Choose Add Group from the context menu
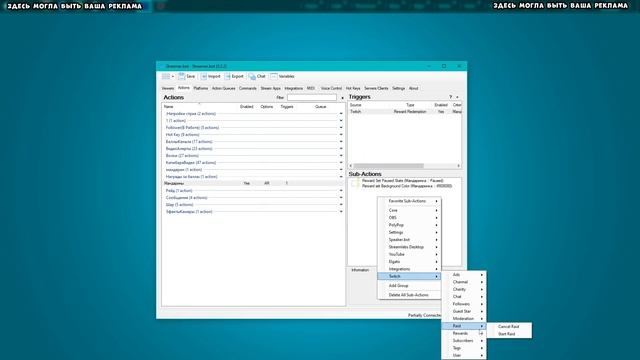This screenshot has width=640, height=360. point(409,286)
